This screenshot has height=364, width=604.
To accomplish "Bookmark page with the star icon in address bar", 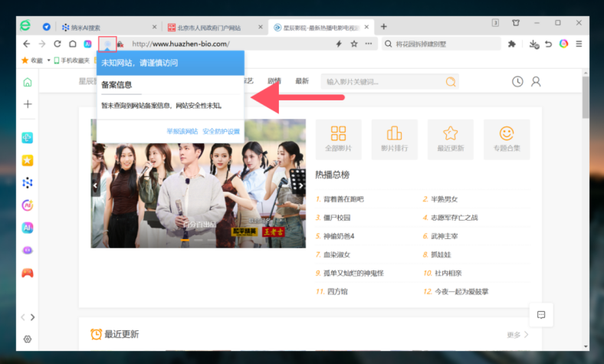I will 354,44.
